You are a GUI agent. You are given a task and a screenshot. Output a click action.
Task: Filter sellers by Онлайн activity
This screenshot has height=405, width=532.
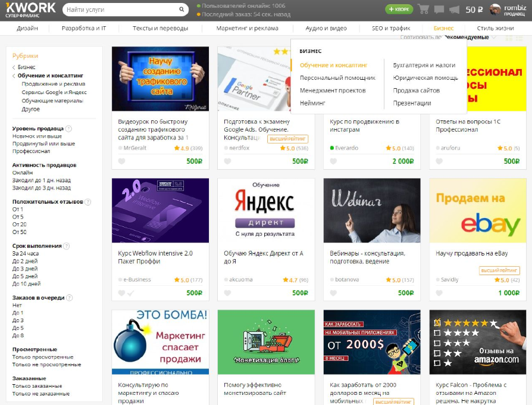23,173
